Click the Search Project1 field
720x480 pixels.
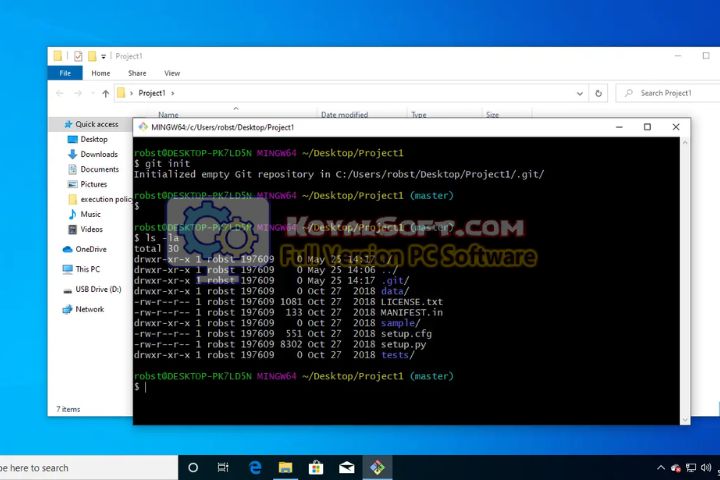click(668, 93)
